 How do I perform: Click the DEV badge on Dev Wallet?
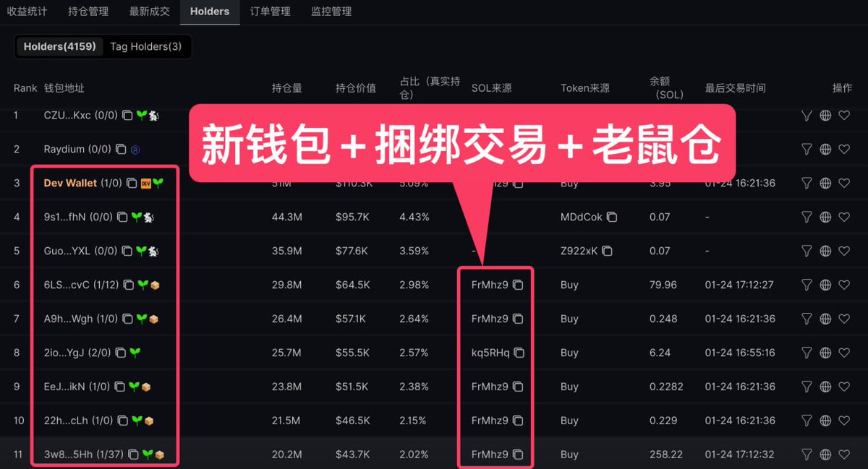pyautogui.click(x=145, y=183)
